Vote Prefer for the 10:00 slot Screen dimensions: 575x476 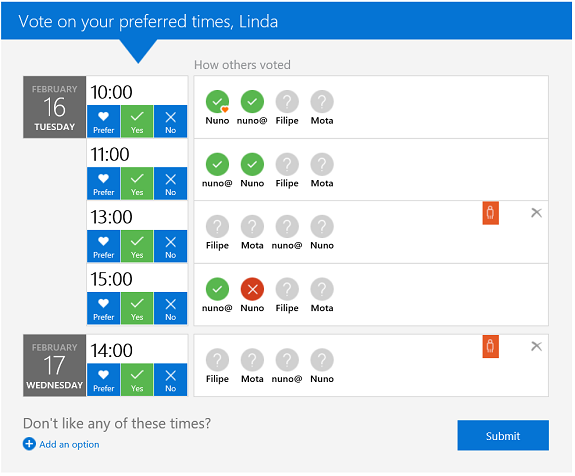click(x=104, y=122)
